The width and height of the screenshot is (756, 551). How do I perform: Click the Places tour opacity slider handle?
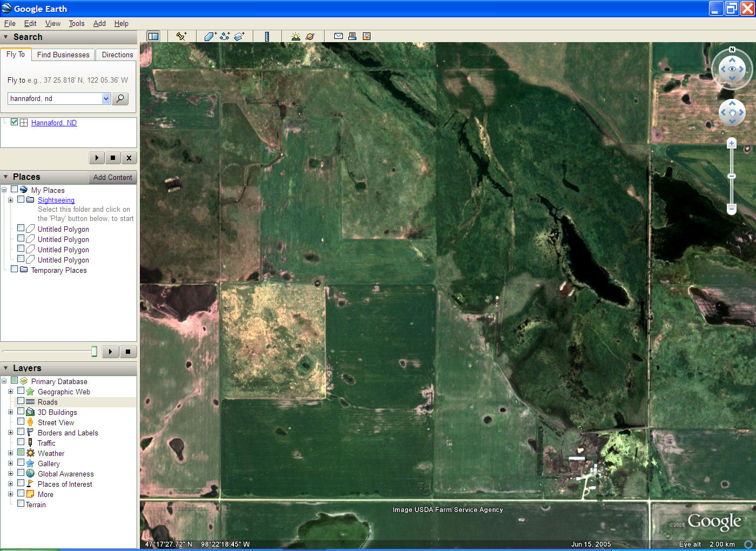click(94, 352)
